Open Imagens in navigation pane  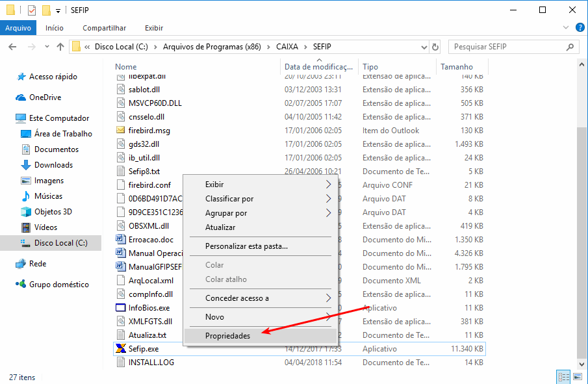click(x=42, y=181)
